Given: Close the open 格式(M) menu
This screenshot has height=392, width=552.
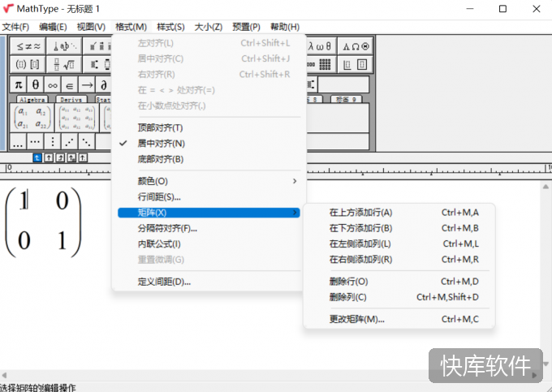Looking at the screenshot, I should pyautogui.click(x=131, y=27).
